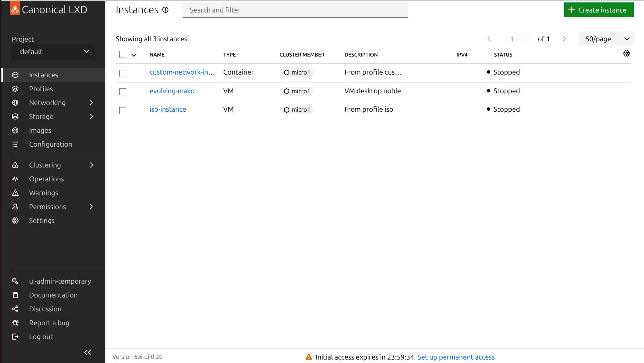Viewport: 644px width, 363px height.
Task: Click the Create instance button
Action: click(x=599, y=10)
